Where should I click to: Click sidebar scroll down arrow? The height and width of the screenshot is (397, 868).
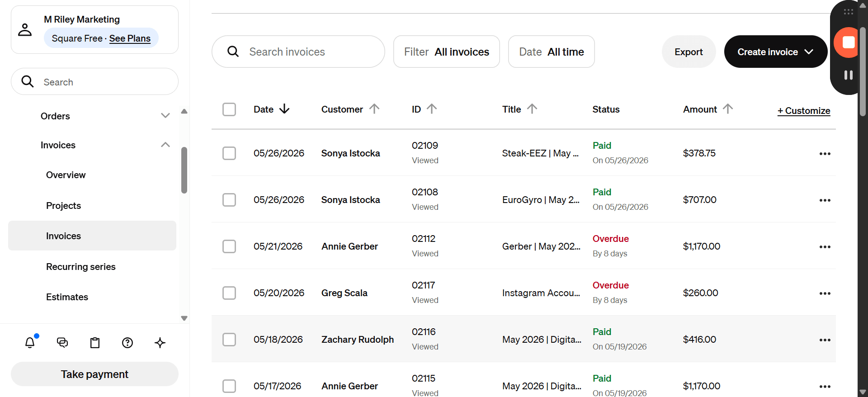(184, 318)
